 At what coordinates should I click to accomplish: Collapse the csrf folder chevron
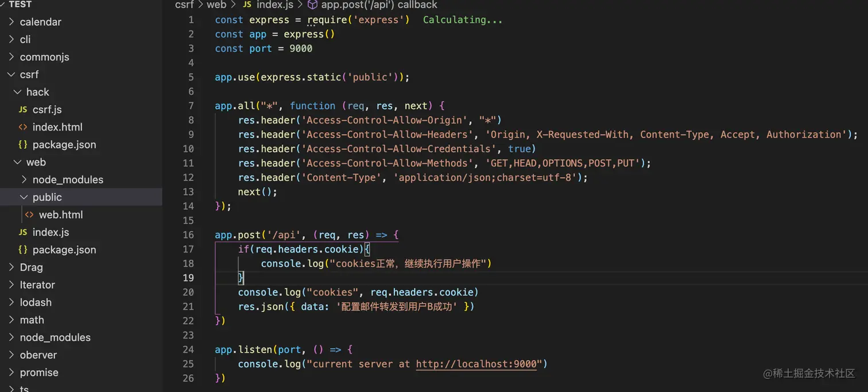coord(11,74)
